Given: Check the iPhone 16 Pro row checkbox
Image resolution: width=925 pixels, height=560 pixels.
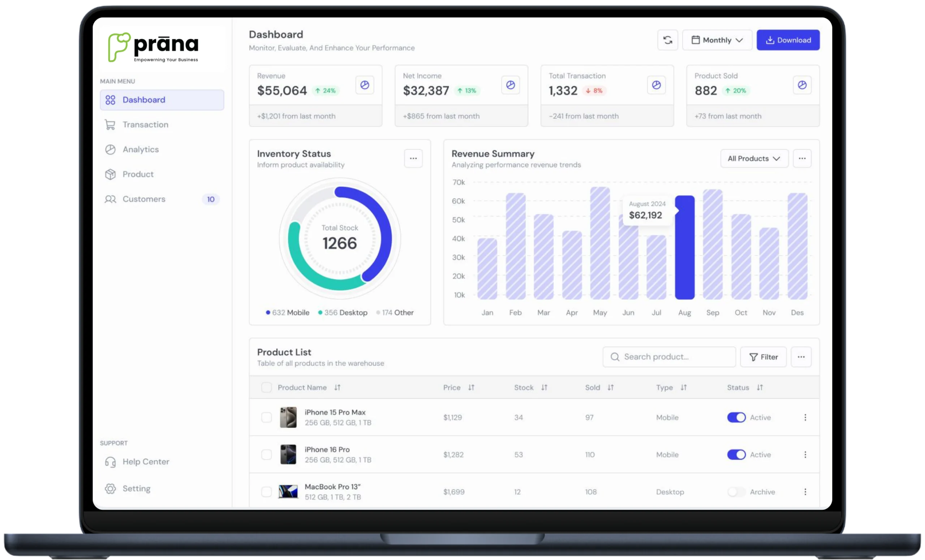Looking at the screenshot, I should tap(267, 455).
